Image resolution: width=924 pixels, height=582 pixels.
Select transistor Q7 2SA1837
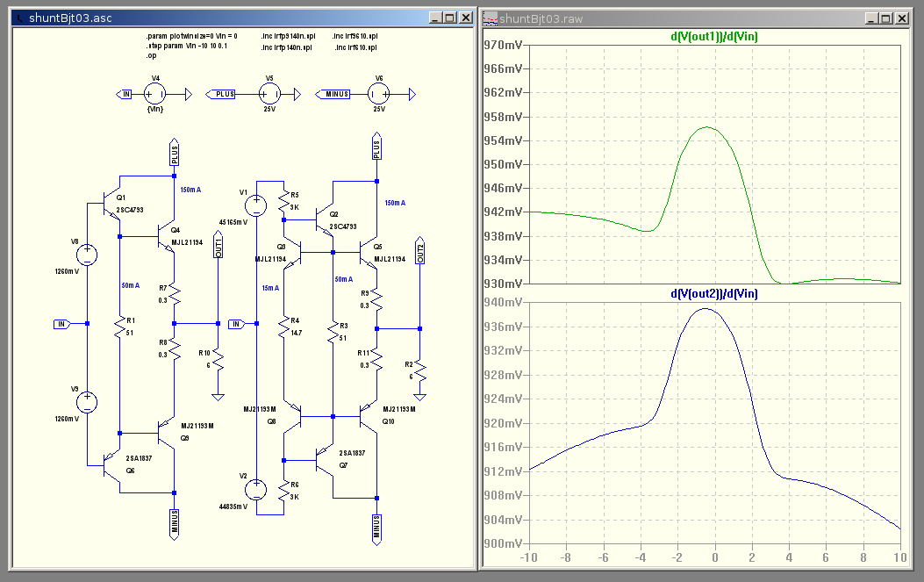[x=324, y=460]
